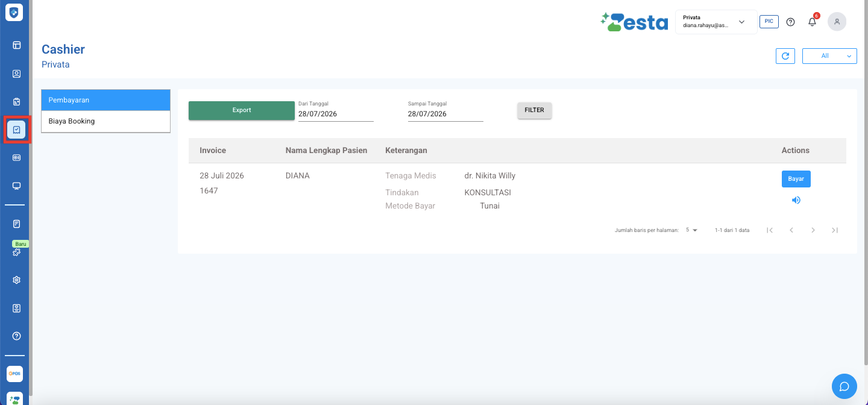The height and width of the screenshot is (405, 868).
Task: Switch to Biaya Booking tab
Action: click(x=105, y=121)
